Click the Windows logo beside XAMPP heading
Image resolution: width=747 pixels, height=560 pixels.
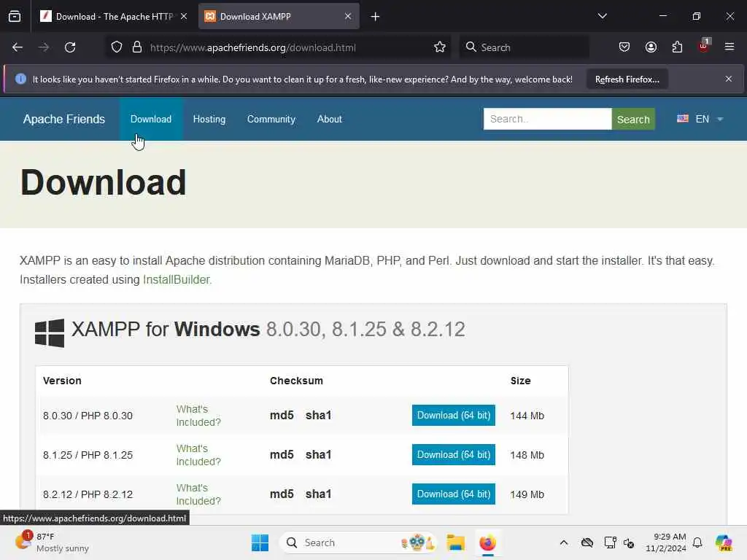coord(50,332)
